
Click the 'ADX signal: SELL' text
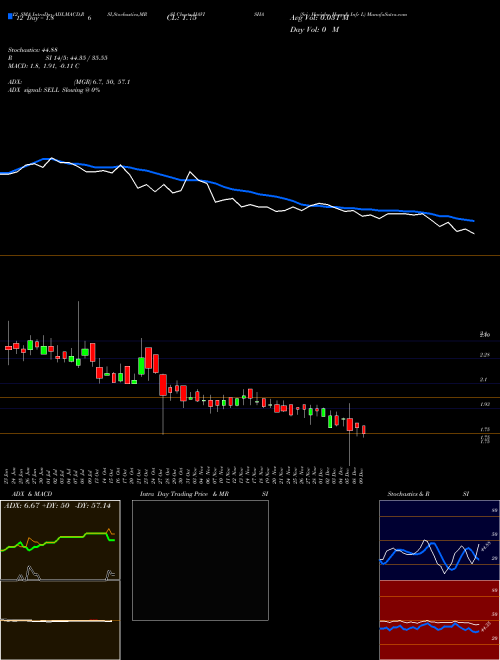(34, 90)
